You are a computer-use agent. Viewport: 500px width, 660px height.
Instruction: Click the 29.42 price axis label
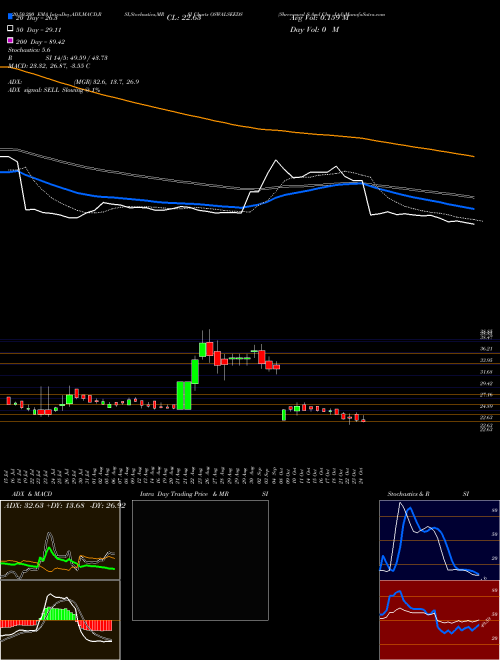point(486,383)
